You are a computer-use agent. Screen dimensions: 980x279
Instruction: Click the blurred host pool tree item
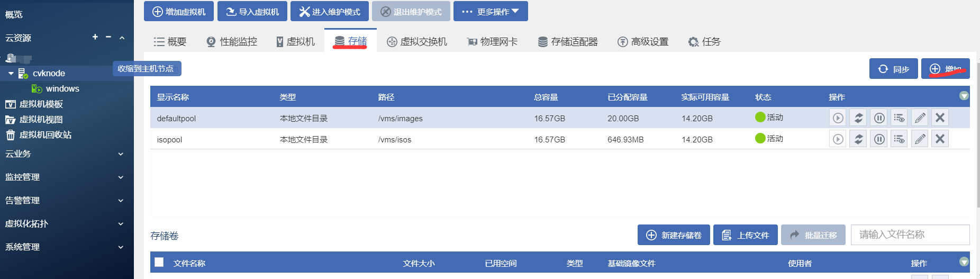point(19,58)
